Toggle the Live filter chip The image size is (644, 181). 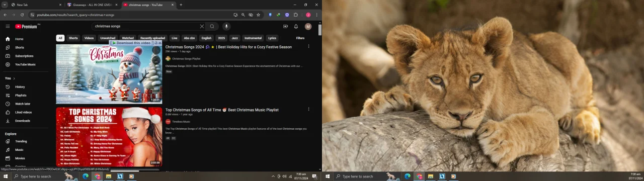[x=174, y=38]
